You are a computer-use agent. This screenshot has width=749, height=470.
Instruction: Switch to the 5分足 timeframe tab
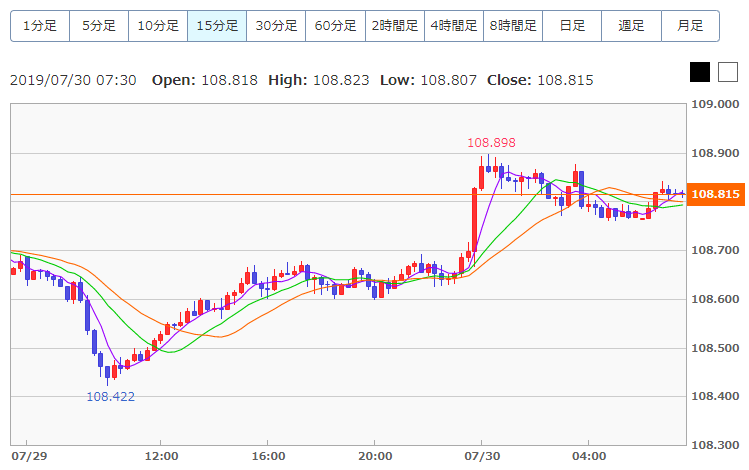click(99, 26)
